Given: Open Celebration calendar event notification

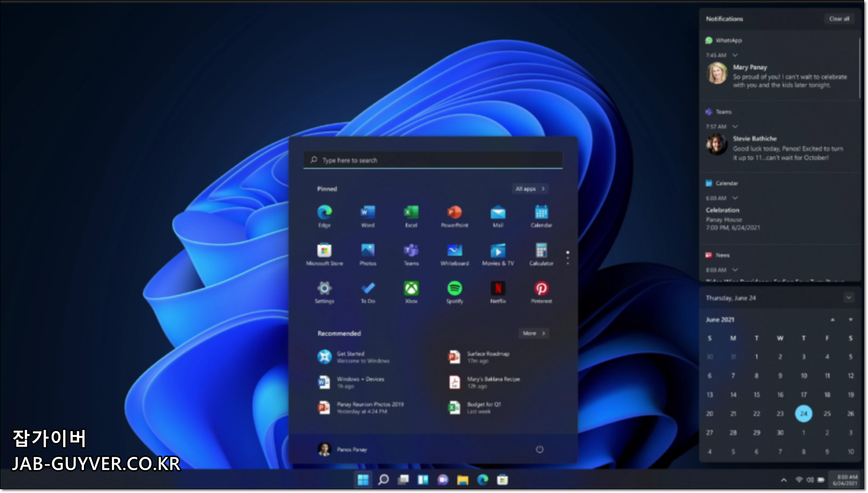Looking at the screenshot, I should 733,219.
